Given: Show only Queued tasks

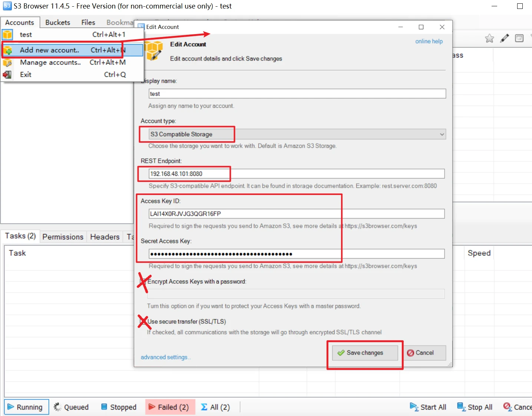Looking at the screenshot, I should 71,407.
